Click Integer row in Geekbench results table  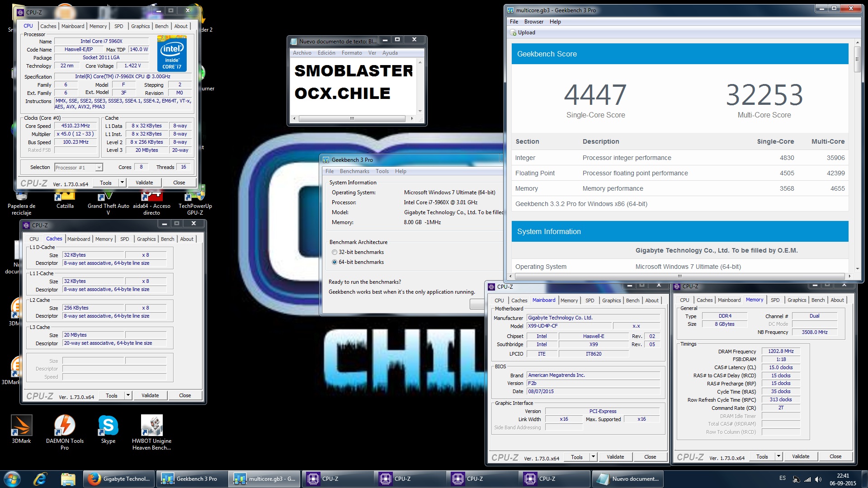[679, 158]
